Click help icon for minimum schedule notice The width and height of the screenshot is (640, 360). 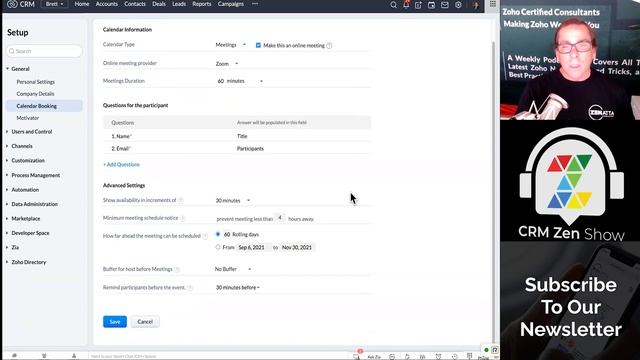(x=182, y=218)
